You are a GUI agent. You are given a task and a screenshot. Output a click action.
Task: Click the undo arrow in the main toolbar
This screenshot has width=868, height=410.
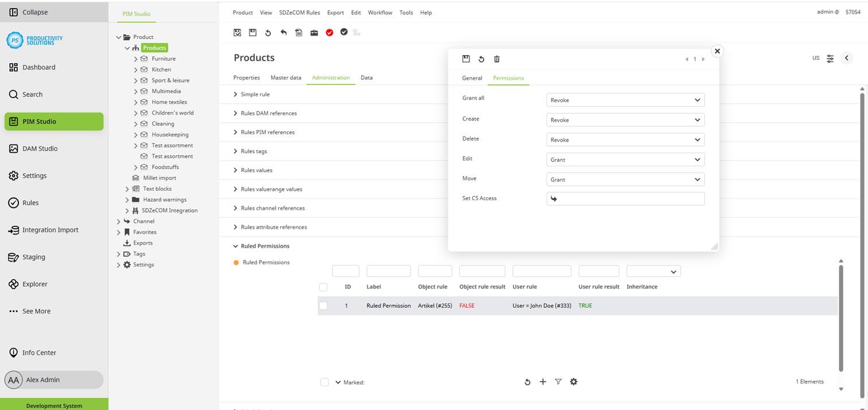pos(284,33)
